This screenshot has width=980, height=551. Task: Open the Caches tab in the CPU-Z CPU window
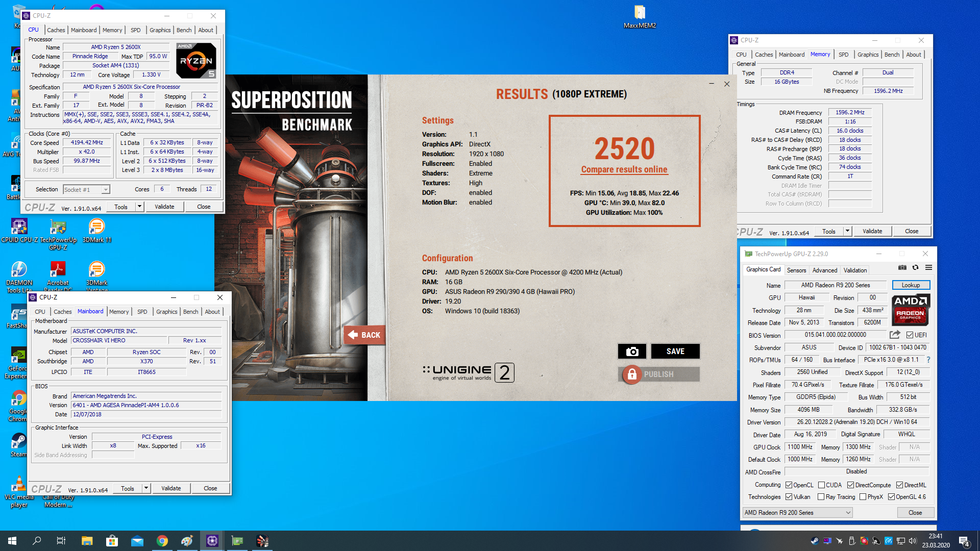click(x=56, y=30)
